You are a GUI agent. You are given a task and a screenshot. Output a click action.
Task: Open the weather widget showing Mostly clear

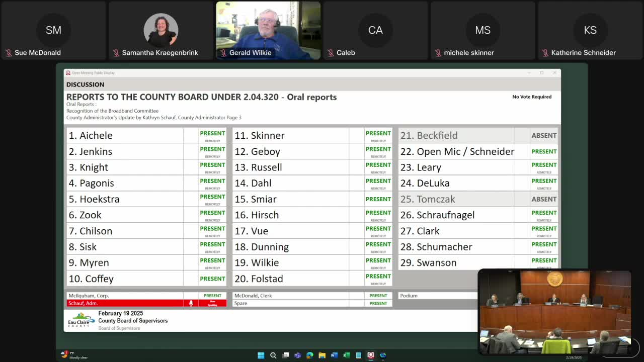click(74, 355)
